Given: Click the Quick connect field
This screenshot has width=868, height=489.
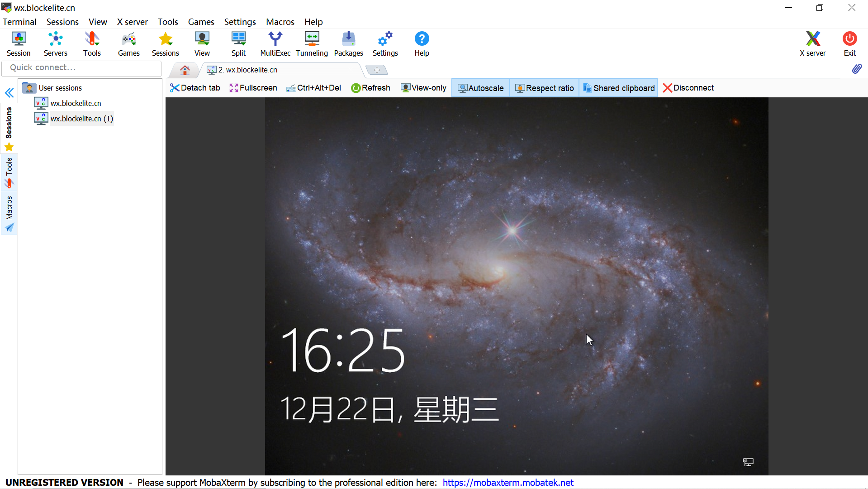Looking at the screenshot, I should click(81, 67).
